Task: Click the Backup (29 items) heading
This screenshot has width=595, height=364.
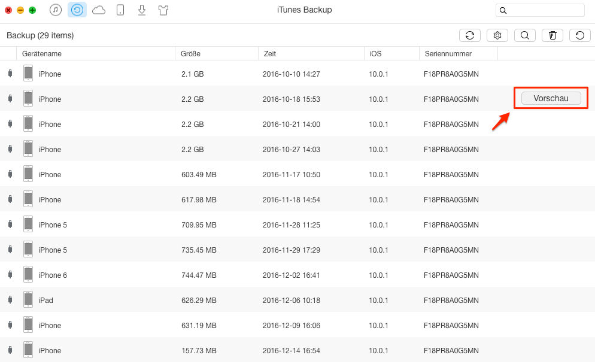Action: [40, 35]
